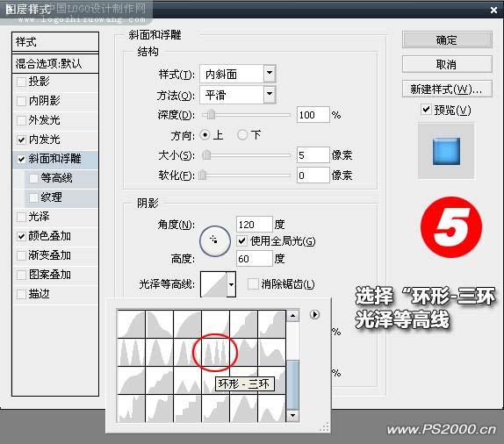Click the 新建样式 button

coord(447,89)
